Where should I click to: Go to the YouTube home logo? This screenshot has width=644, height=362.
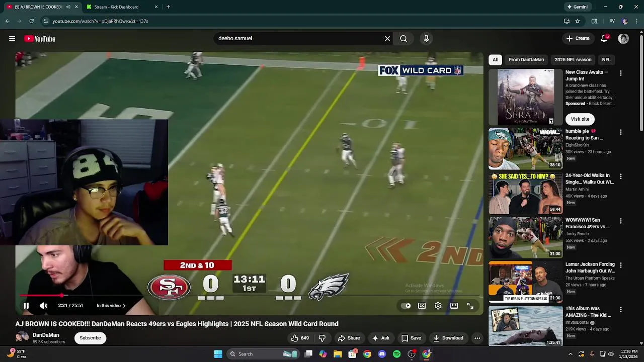pos(40,39)
